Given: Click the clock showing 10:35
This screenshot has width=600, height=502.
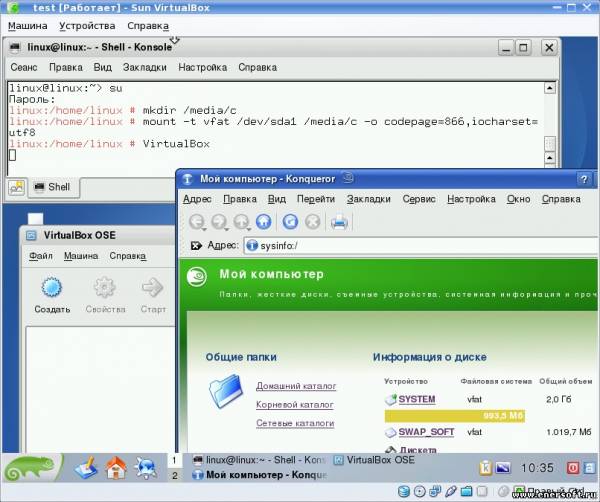Looking at the screenshot, I should click(537, 468).
